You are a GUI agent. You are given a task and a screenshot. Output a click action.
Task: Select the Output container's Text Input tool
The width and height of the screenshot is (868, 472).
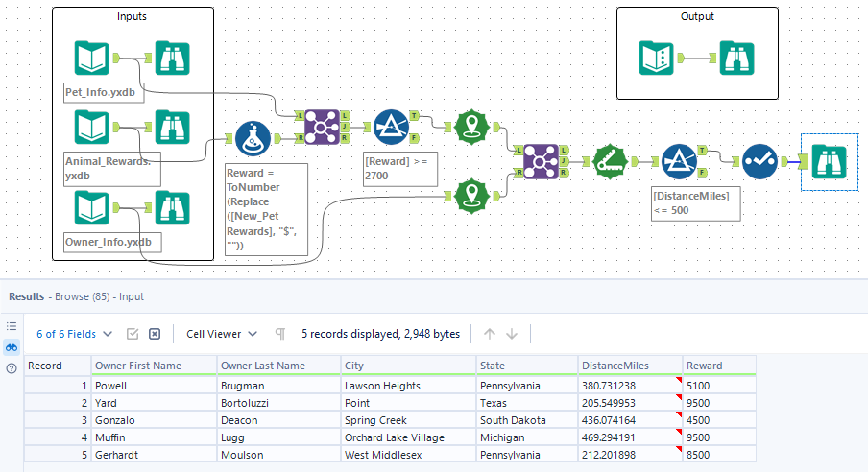[x=657, y=58]
